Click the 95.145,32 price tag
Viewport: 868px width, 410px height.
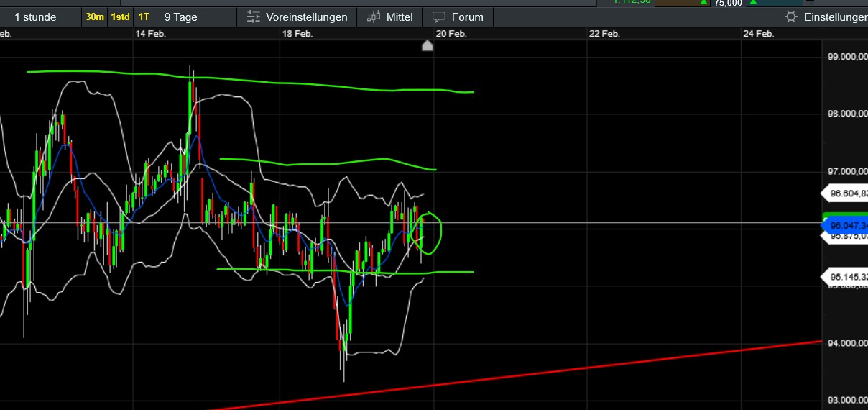click(x=845, y=277)
